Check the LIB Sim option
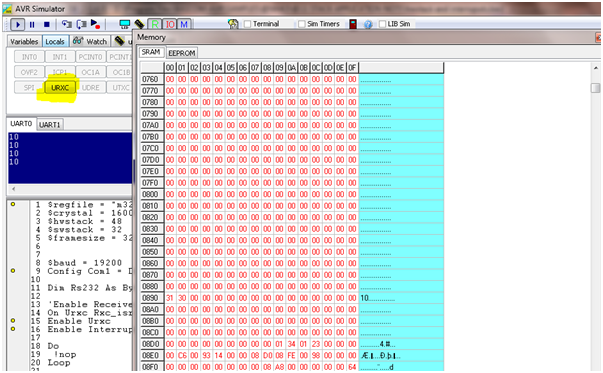The image size is (603, 373). tap(382, 24)
